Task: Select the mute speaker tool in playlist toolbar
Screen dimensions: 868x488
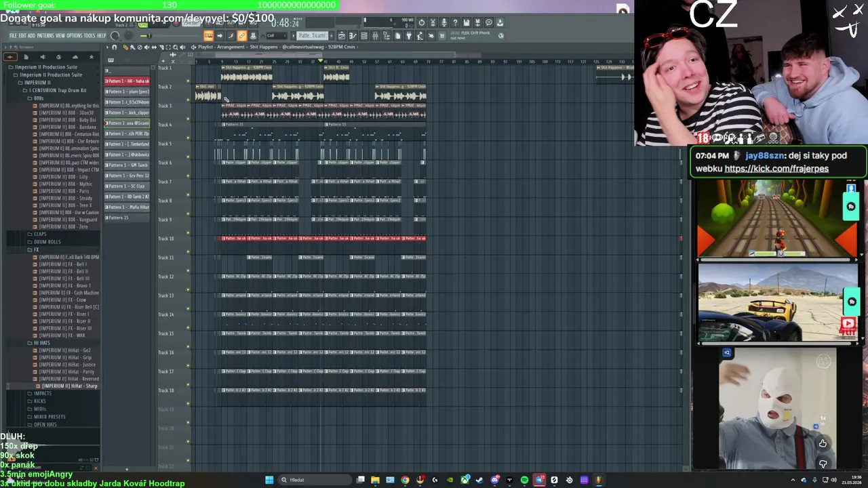Action: click(x=149, y=47)
